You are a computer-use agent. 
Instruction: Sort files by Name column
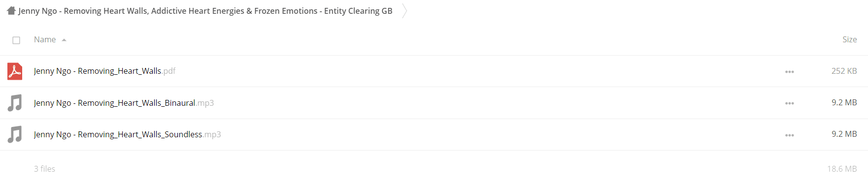tap(45, 39)
